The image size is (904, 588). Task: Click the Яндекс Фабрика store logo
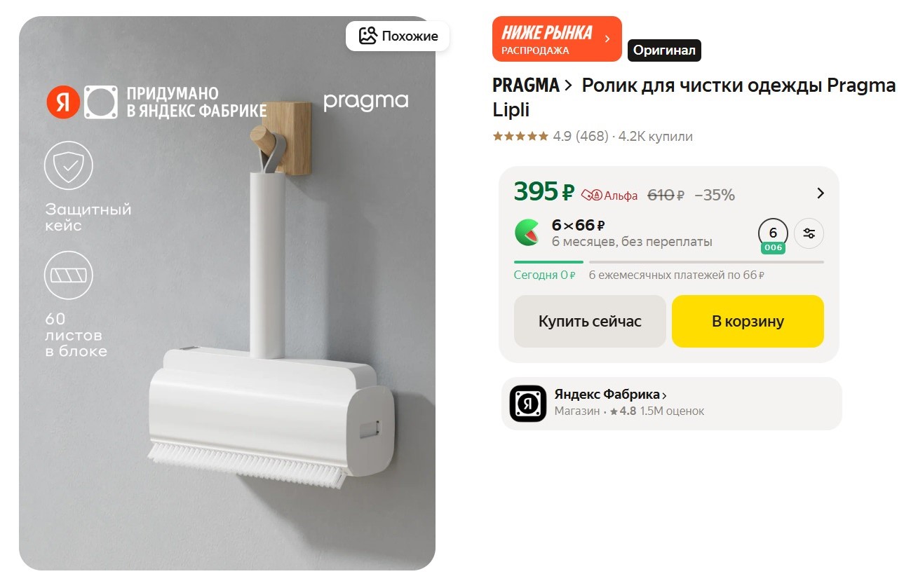point(527,404)
